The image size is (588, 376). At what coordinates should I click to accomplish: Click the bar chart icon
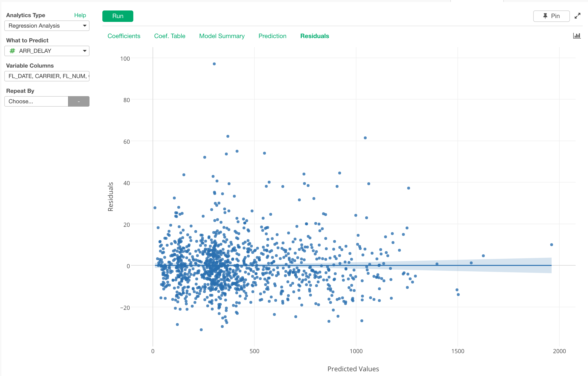click(577, 36)
